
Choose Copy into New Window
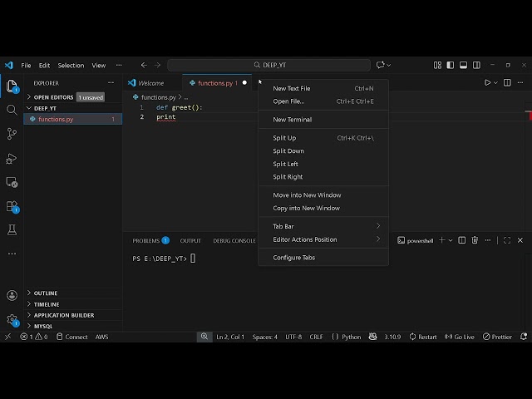tap(323, 208)
